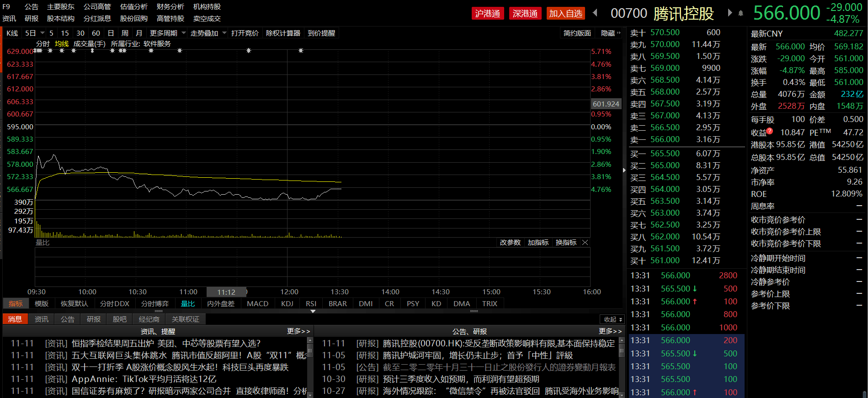Select the 周 weekly period
Viewport: 868px width, 398px height.
point(125,33)
